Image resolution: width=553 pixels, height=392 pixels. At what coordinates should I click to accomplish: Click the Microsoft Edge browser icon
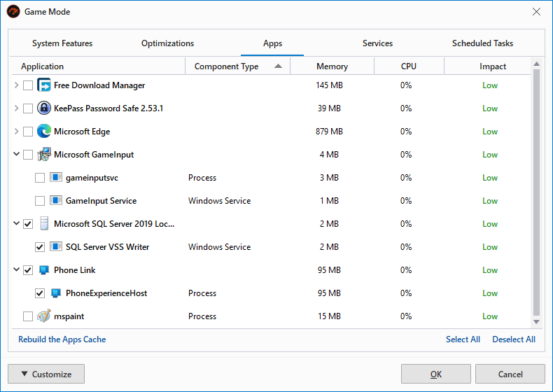click(x=44, y=132)
